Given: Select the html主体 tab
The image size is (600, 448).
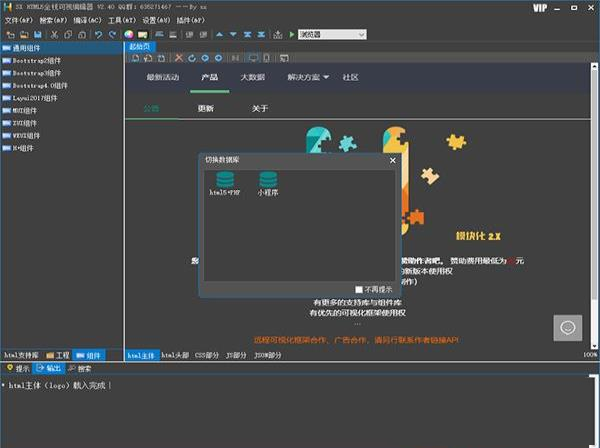Looking at the screenshot, I should [141, 355].
